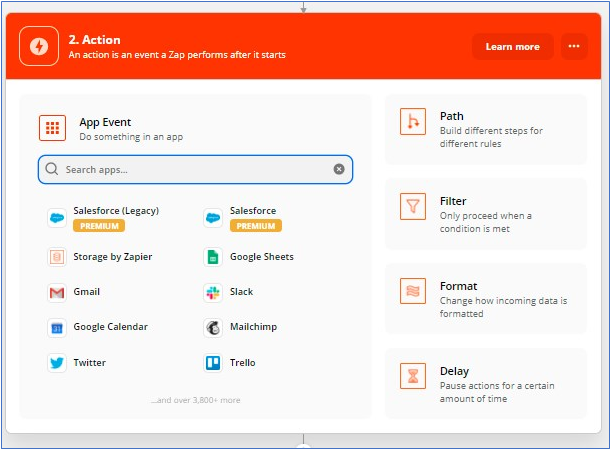Screen dimensions: 612x450
Task: Click the Salesforce (Legacy) app name
Action: tap(116, 211)
